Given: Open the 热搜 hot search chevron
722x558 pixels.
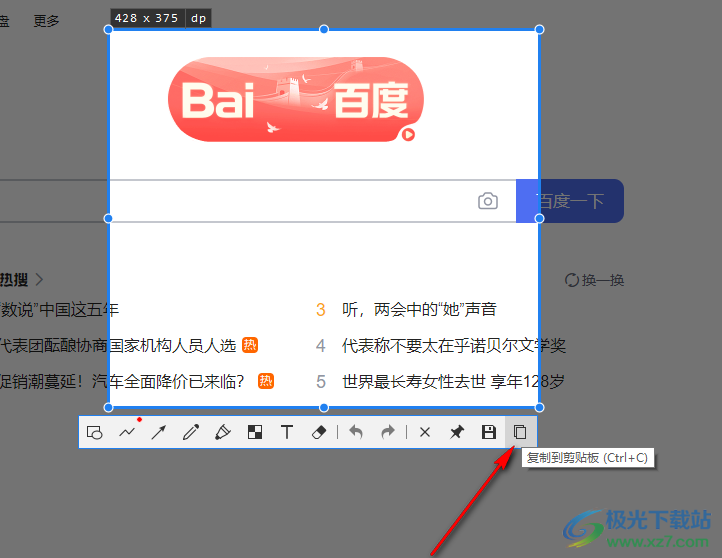Looking at the screenshot, I should (39, 279).
